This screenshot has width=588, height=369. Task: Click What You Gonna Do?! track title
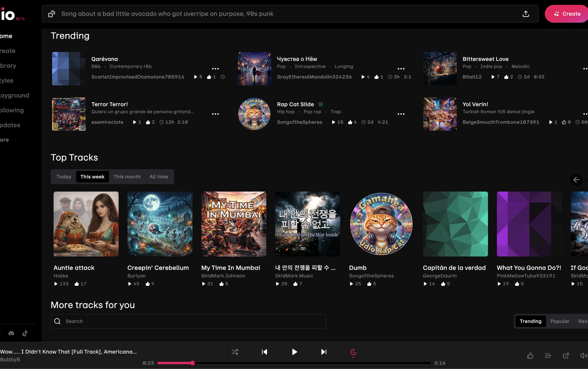point(529,268)
